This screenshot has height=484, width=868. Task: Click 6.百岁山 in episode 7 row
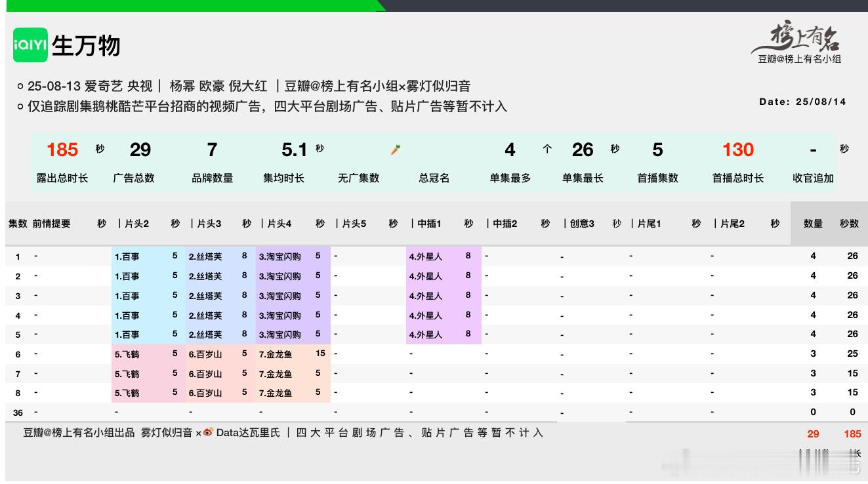[205, 374]
